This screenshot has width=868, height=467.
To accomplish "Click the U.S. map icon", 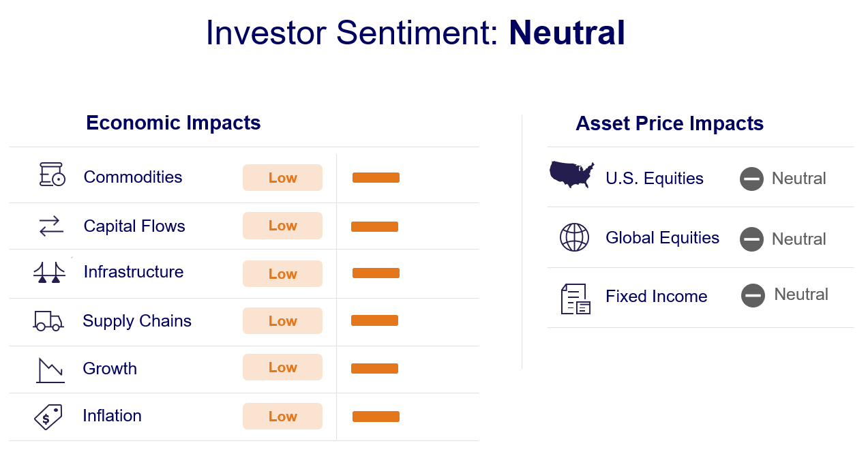I will pyautogui.click(x=571, y=175).
